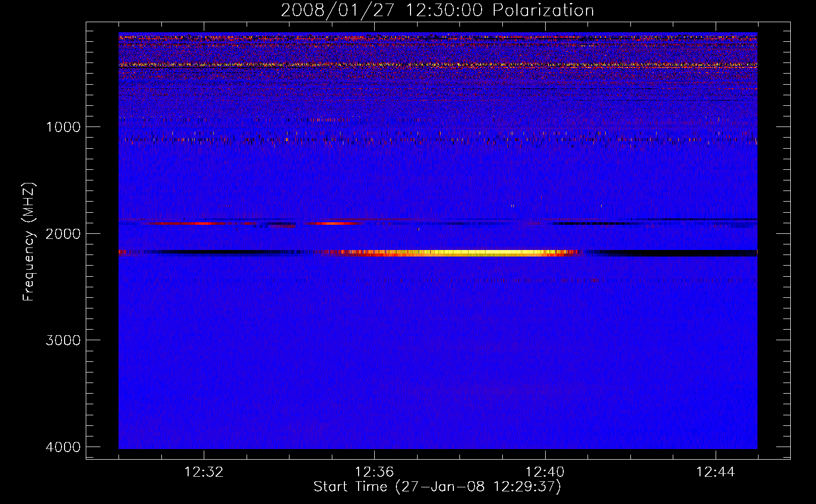Click the "Frequency (MHZ)" axis label
The height and width of the screenshot is (504, 816).
click(x=29, y=242)
